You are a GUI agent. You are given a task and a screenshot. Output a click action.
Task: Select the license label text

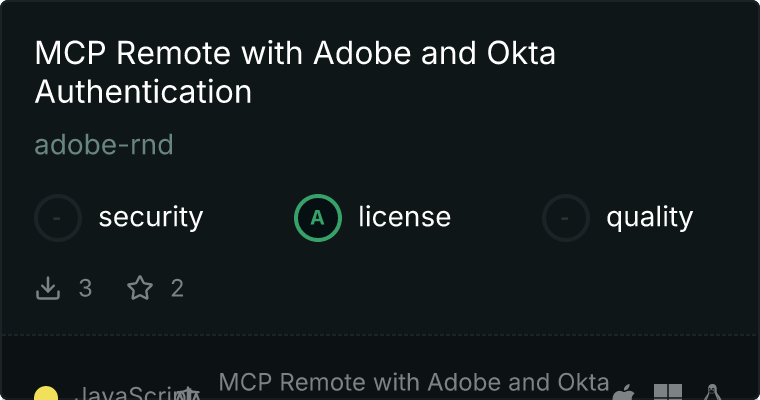point(404,217)
